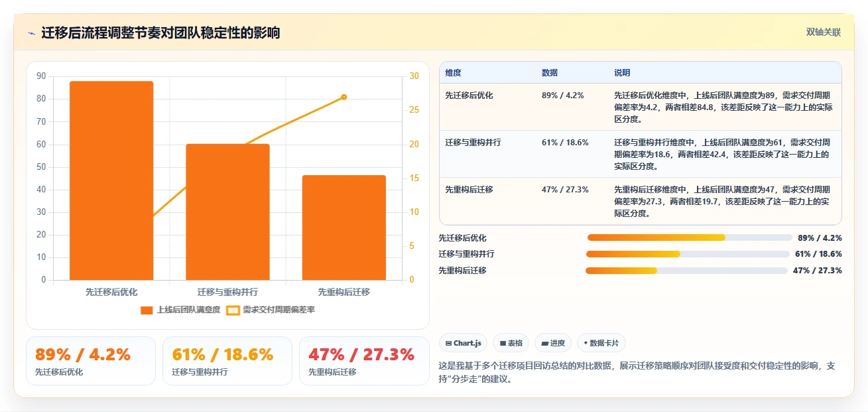Click the 47% / 27.3% value right of progress bar
The width and height of the screenshot is (868, 412).
[818, 271]
